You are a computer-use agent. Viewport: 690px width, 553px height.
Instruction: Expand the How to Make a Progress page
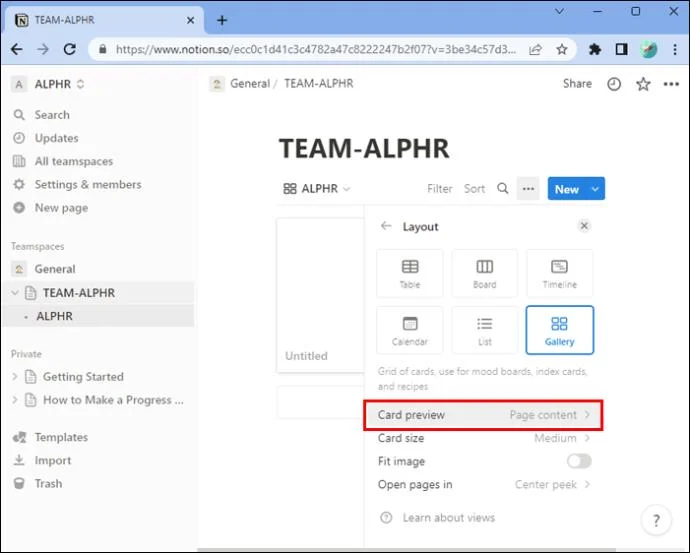pyautogui.click(x=15, y=400)
